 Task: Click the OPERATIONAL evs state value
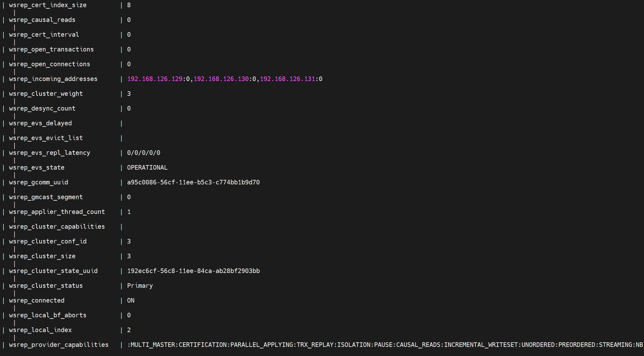pos(147,167)
